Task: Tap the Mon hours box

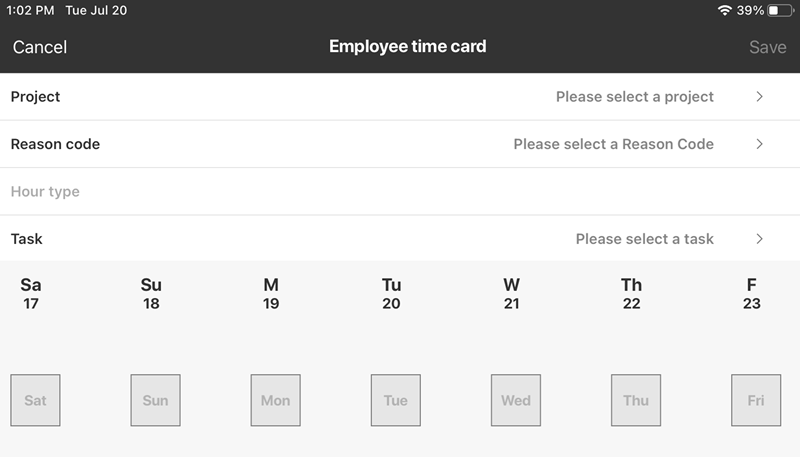Action: 275,400
